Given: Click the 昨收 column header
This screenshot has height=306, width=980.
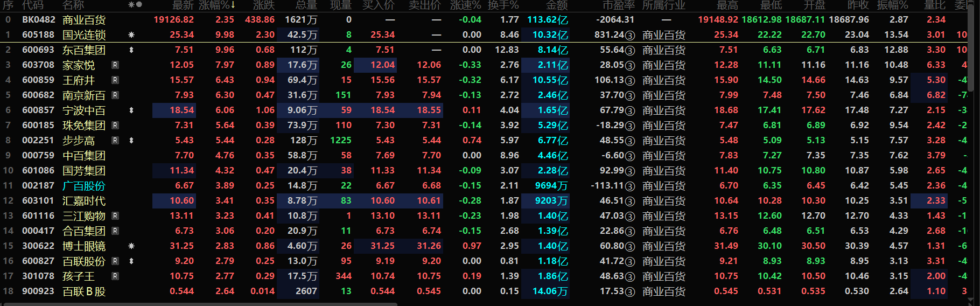Looking at the screenshot, I should (x=858, y=5).
